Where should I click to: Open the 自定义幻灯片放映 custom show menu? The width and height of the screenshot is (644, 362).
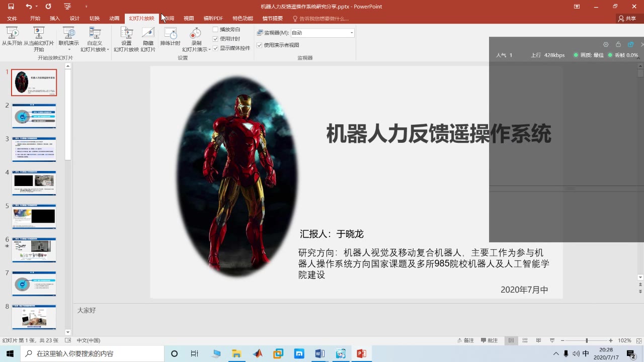(95, 40)
